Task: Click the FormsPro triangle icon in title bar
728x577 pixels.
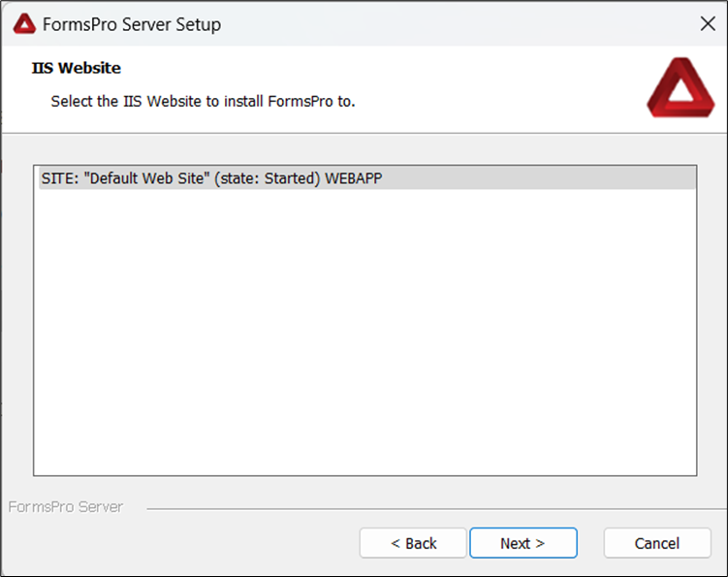Action: pos(24,24)
